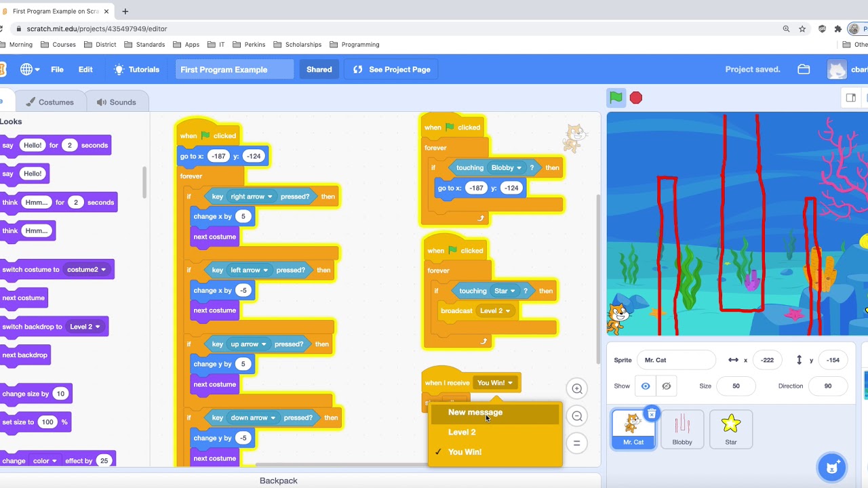Open up arrow key dropdown

pos(248,344)
